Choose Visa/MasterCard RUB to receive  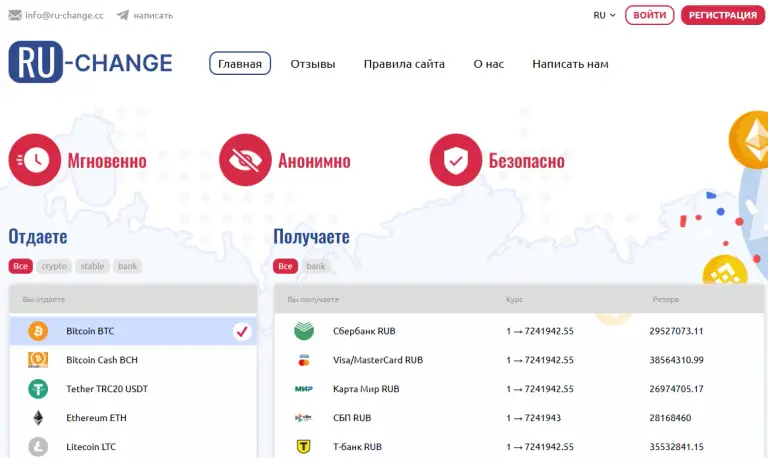tap(519, 360)
